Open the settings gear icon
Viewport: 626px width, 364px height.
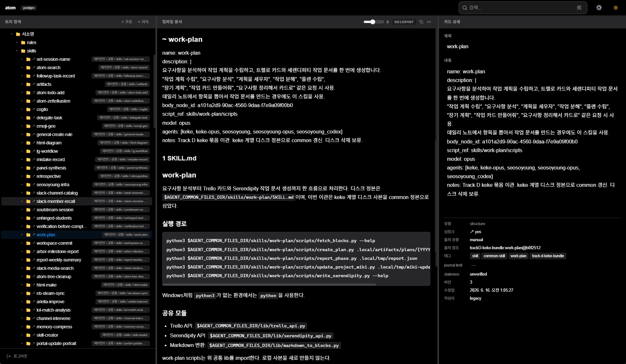[599, 8]
